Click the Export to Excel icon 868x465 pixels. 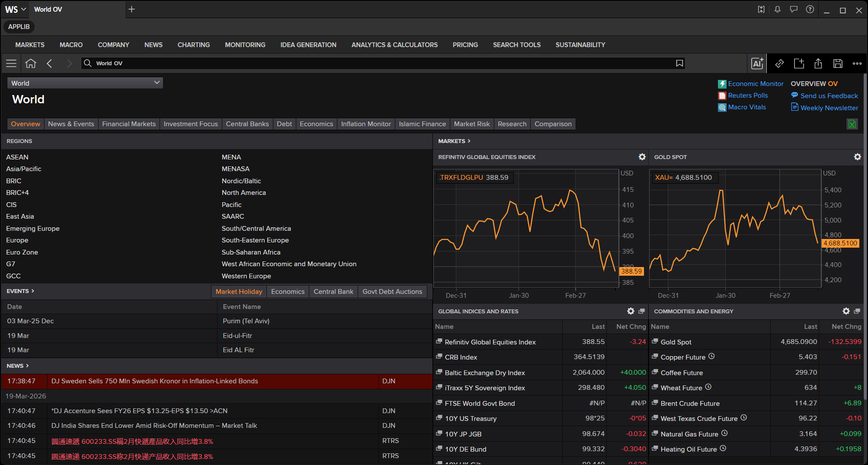(x=852, y=124)
